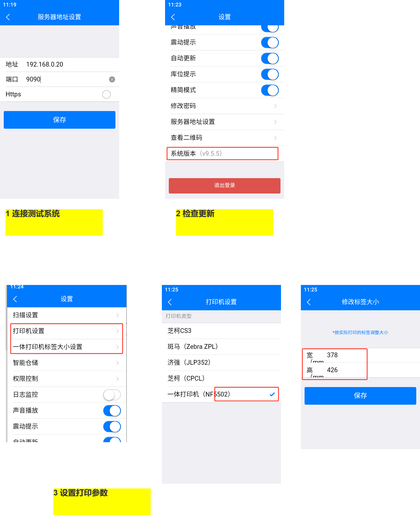Image resolution: width=420 pixels, height=515 pixels.
Task: Click the address field showing 192.168.0.20
Action: point(45,65)
